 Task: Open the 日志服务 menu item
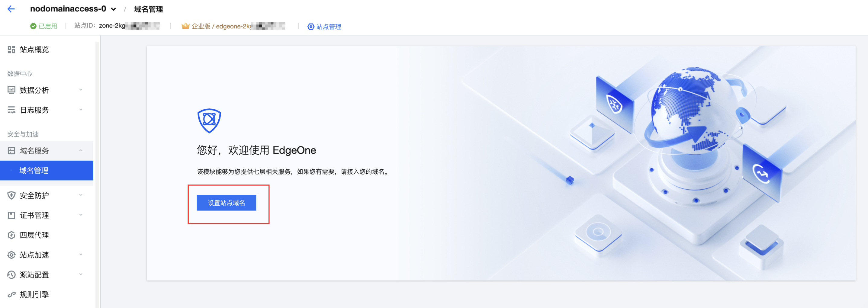(x=34, y=110)
